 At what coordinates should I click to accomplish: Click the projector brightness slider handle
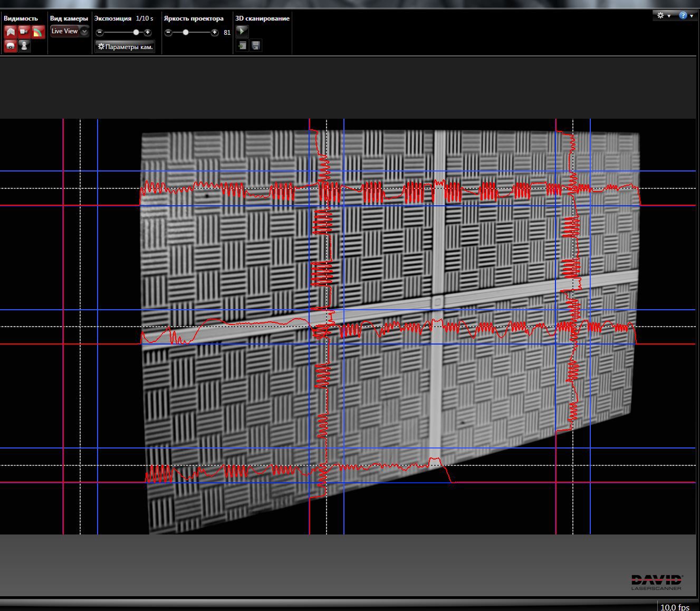click(186, 33)
